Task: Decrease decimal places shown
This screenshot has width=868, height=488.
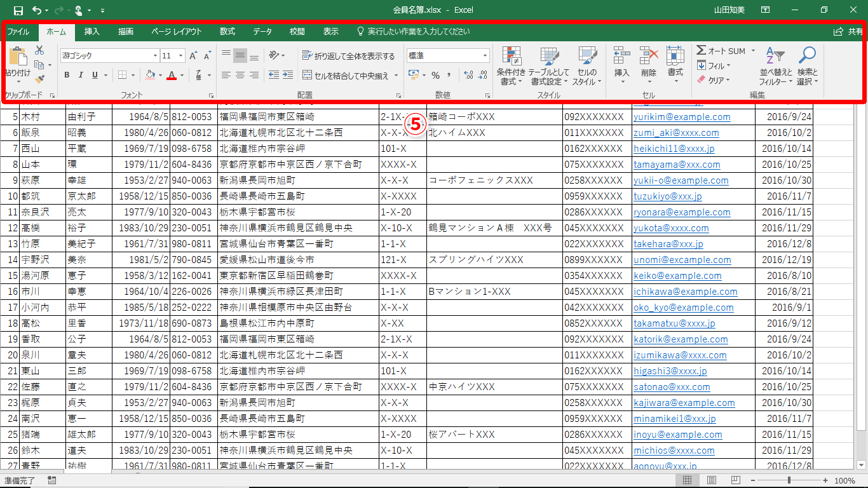Action: (x=483, y=75)
